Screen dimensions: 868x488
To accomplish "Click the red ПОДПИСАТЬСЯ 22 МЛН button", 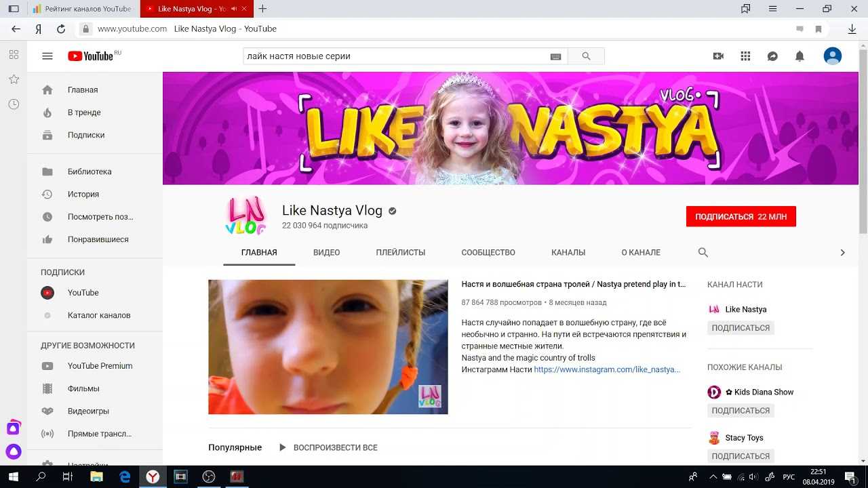I will (x=741, y=217).
